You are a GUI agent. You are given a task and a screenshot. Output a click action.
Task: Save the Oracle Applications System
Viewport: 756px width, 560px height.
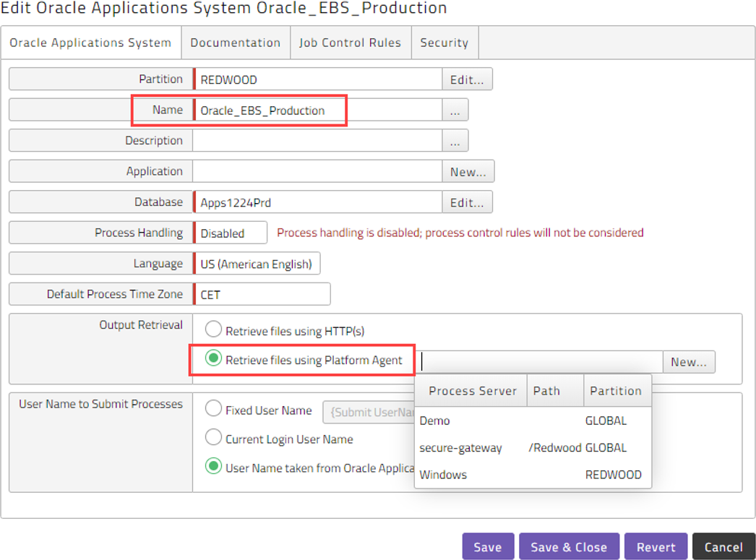pyautogui.click(x=488, y=546)
